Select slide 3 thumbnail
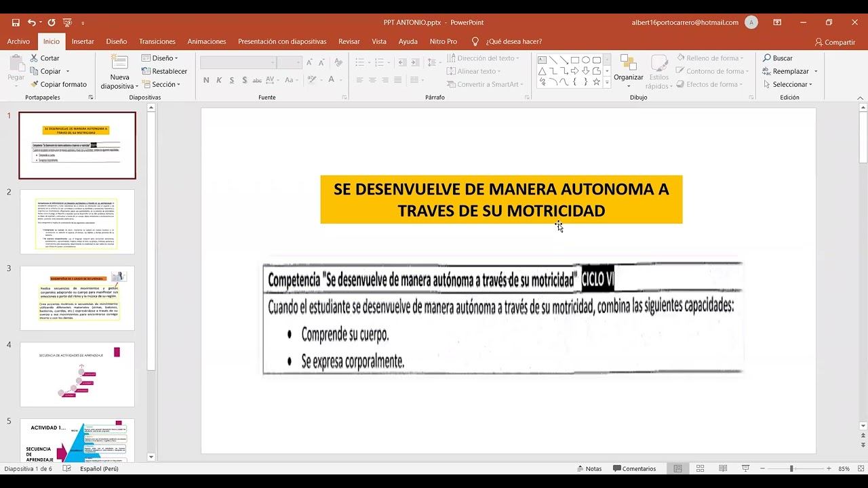The height and width of the screenshot is (488, 868). point(77,298)
